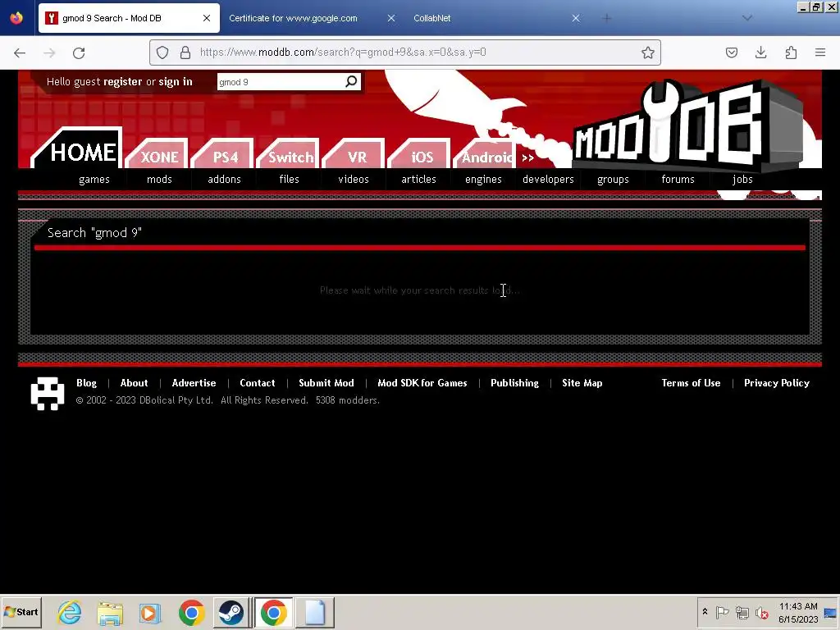
Task: Open the Contact footer link
Action: click(x=257, y=383)
